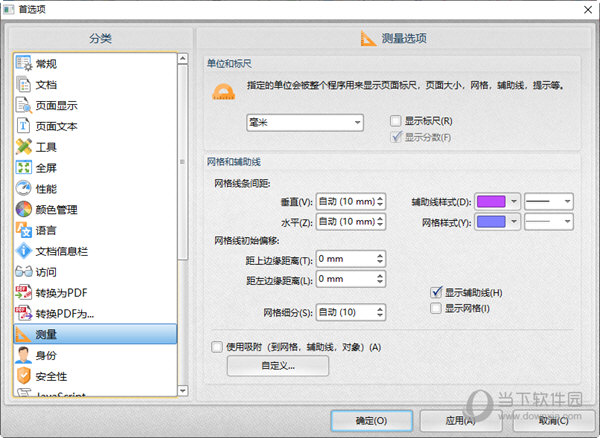The image size is (600, 438).
Task: Click the 工具 pencil-ruler icon
Action: click(x=24, y=147)
